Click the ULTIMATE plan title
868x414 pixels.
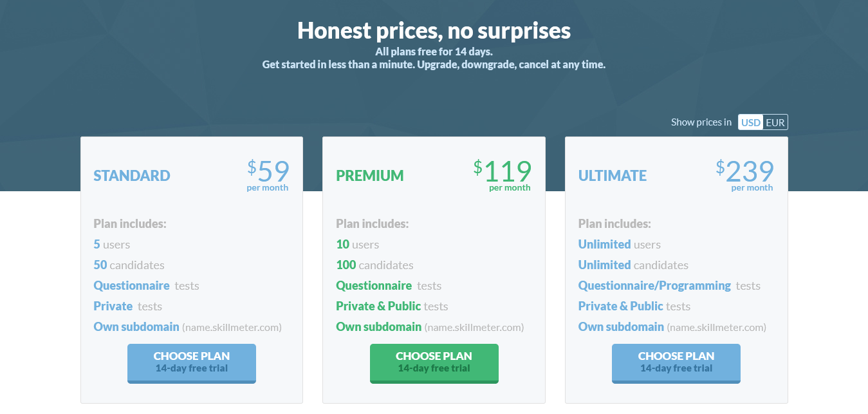[612, 175]
